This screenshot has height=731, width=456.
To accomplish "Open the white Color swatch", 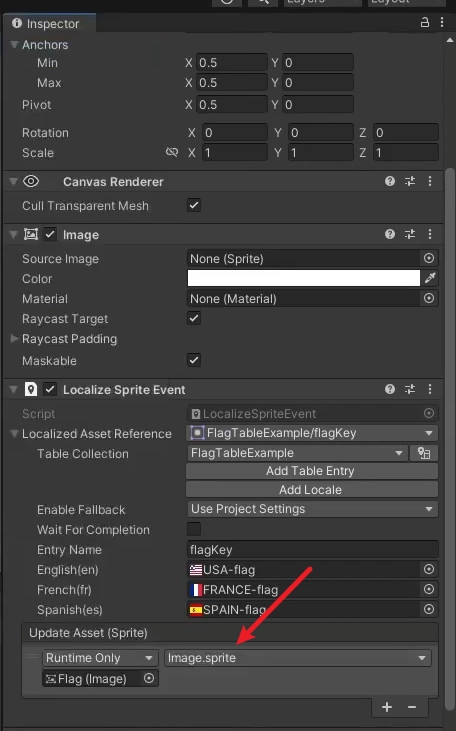I will 304,278.
